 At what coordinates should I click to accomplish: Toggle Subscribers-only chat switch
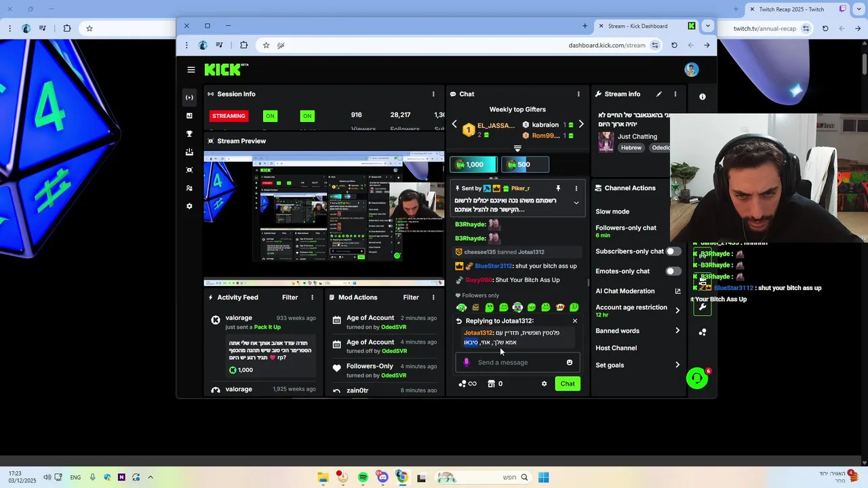pos(673,251)
